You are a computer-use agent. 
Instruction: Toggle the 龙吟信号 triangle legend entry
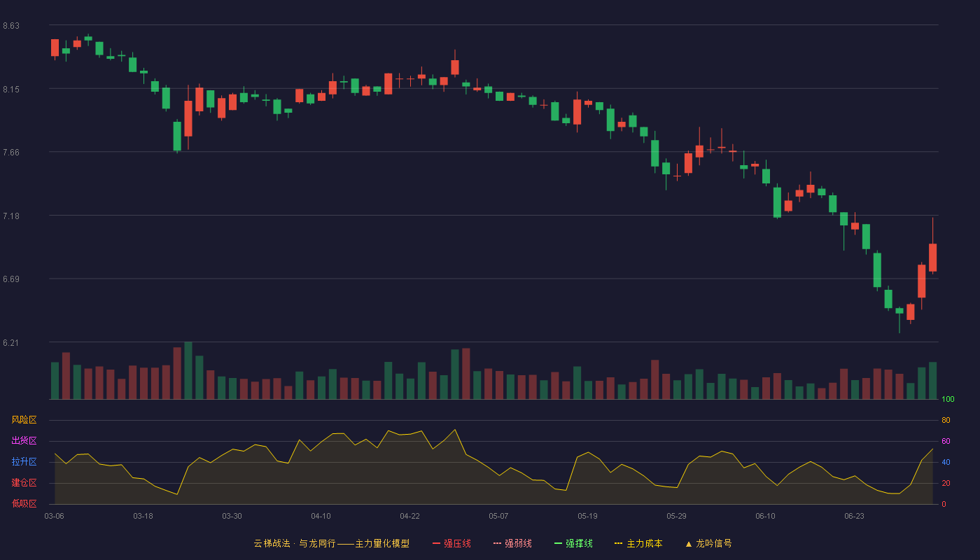point(708,543)
